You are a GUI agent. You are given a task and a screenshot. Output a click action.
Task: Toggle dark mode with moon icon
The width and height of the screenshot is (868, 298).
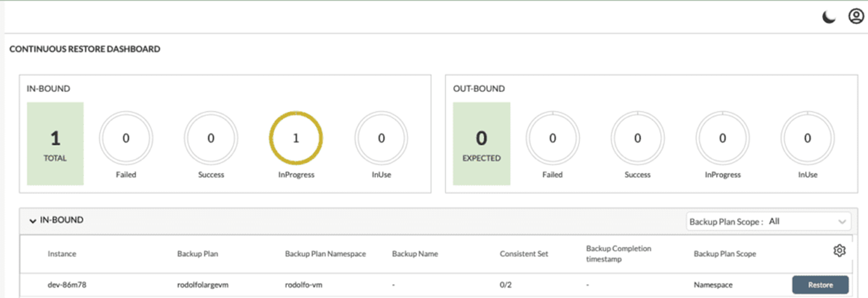point(829,17)
